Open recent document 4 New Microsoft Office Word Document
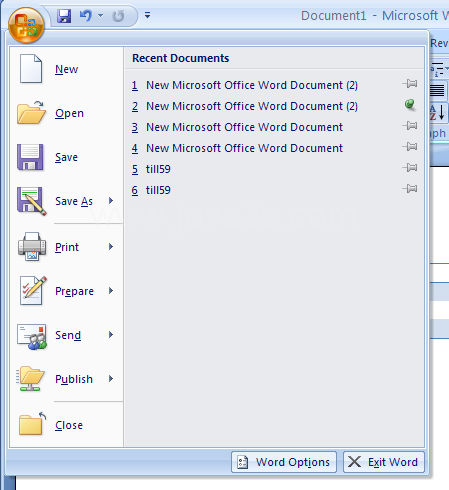 pyautogui.click(x=237, y=148)
